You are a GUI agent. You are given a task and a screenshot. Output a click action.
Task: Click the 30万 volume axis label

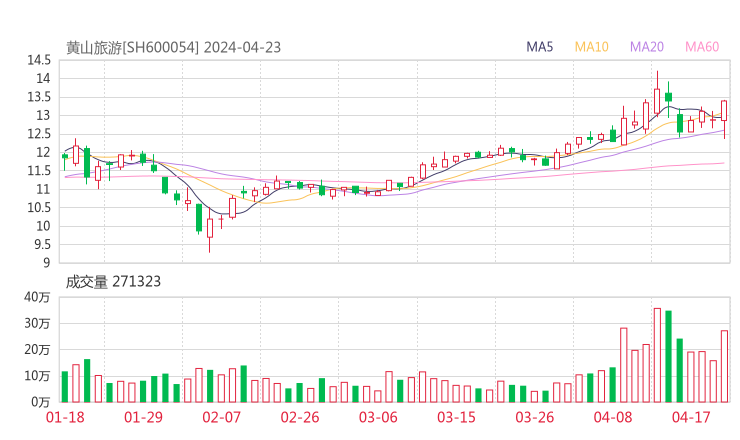tap(37, 323)
